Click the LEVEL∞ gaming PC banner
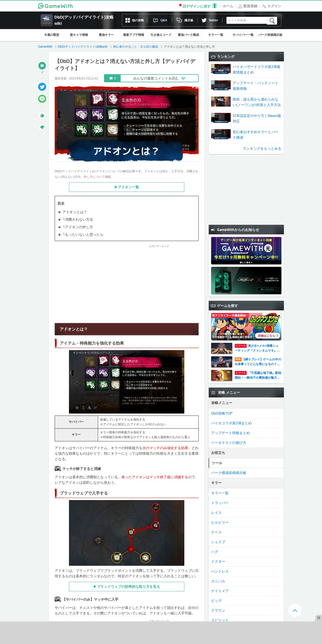322x644 pixels. pos(246,280)
